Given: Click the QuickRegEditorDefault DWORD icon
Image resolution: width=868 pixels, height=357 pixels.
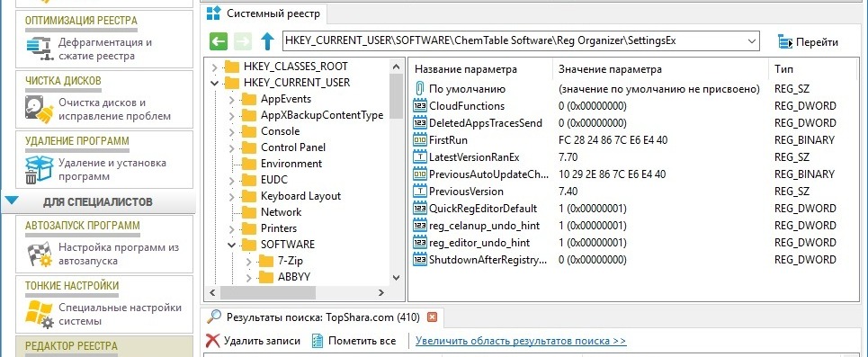Looking at the screenshot, I should point(419,209).
